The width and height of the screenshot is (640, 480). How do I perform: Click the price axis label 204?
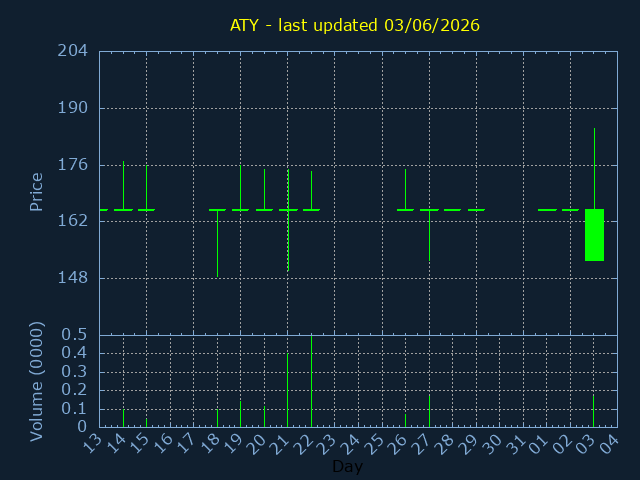pos(73,51)
